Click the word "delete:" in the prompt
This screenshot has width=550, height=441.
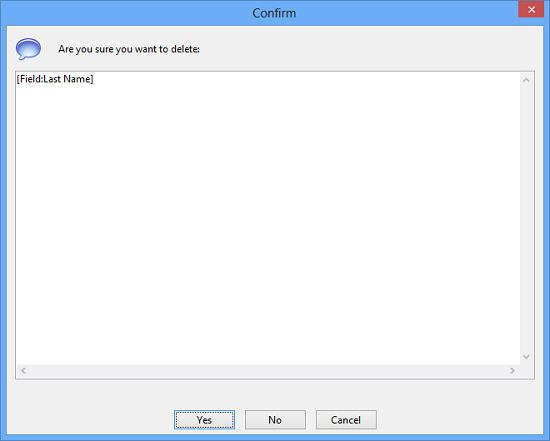click(185, 49)
